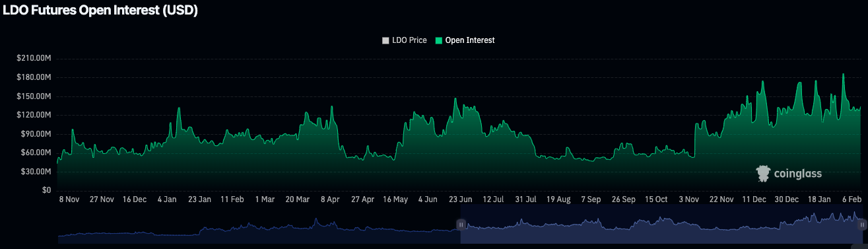Click the 30 Dec date label
868x249 pixels.
click(786, 199)
